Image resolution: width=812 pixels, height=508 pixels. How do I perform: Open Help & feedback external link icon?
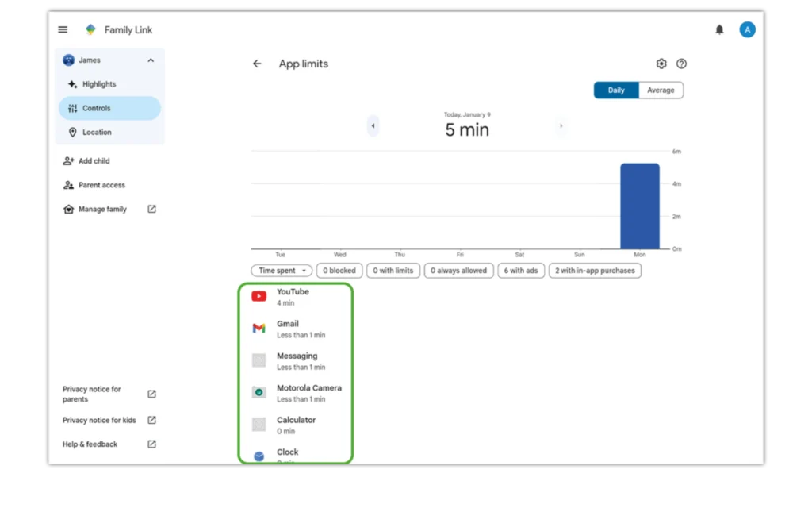(x=151, y=444)
